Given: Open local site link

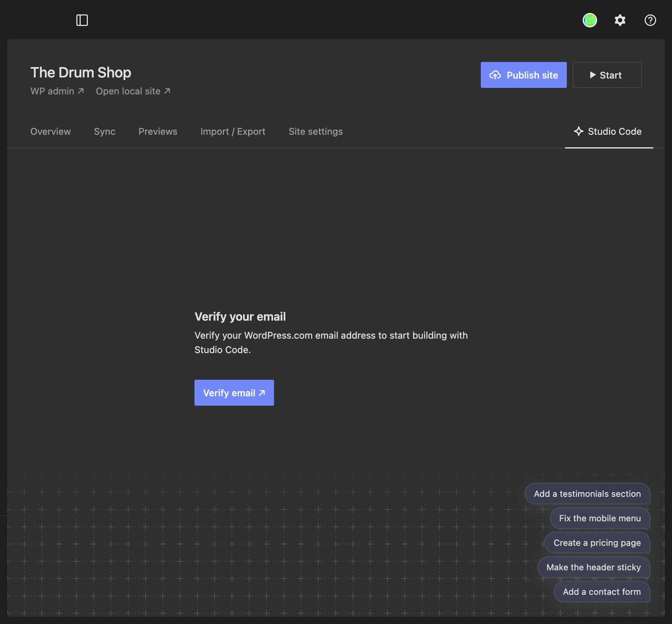Looking at the screenshot, I should [x=133, y=91].
